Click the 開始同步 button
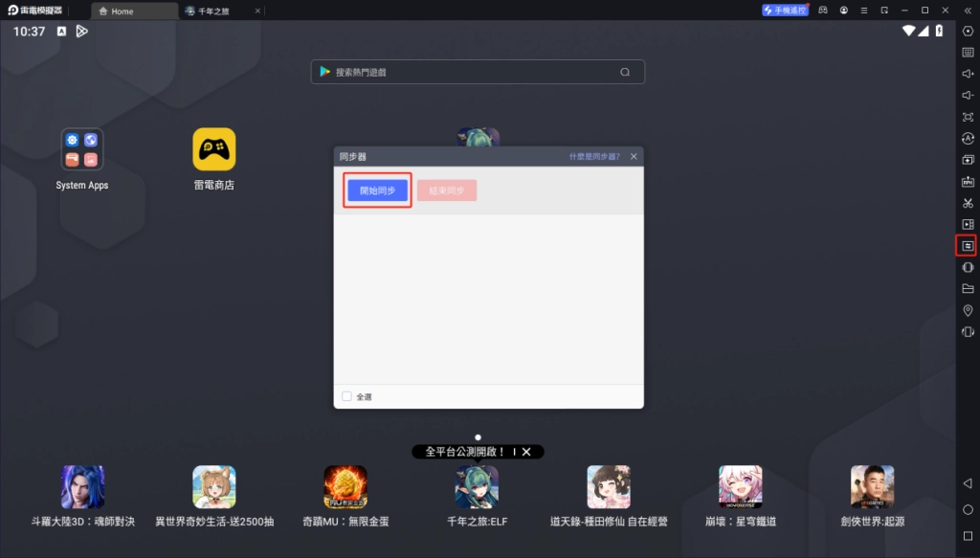The width and height of the screenshot is (980, 558). [x=377, y=190]
